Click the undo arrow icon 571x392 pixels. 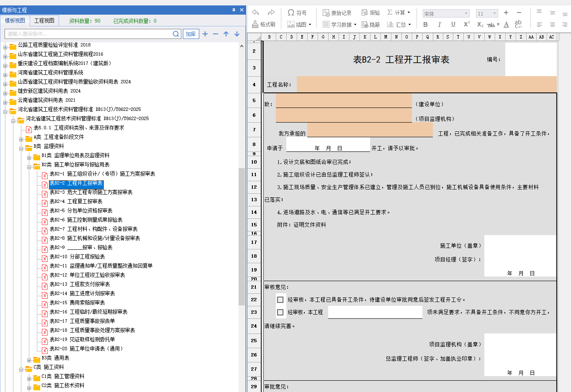coord(255,13)
